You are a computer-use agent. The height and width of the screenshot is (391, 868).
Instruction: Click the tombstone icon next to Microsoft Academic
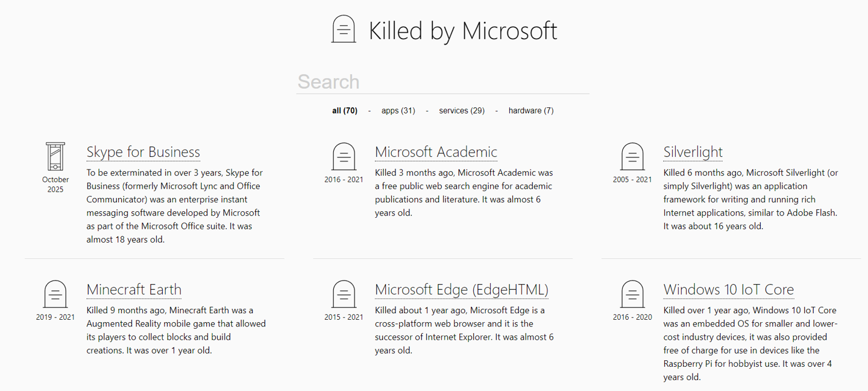pos(344,157)
